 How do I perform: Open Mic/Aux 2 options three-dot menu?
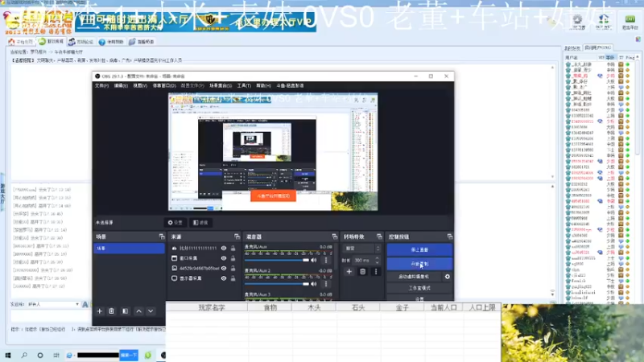coord(326,284)
